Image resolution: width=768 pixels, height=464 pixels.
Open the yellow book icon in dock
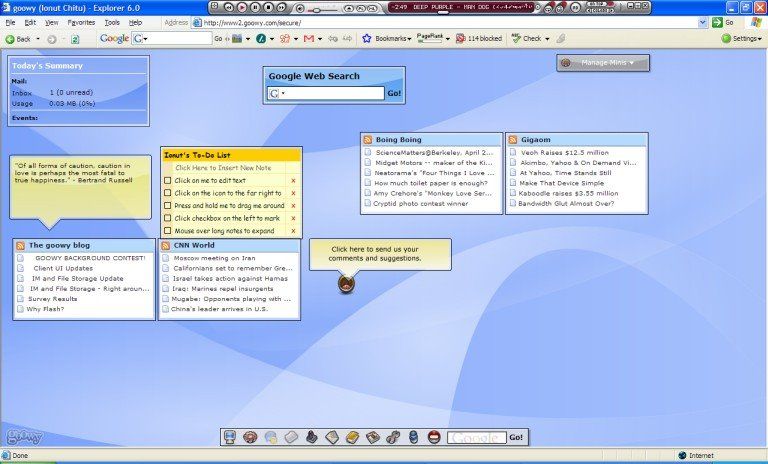[x=352, y=437]
